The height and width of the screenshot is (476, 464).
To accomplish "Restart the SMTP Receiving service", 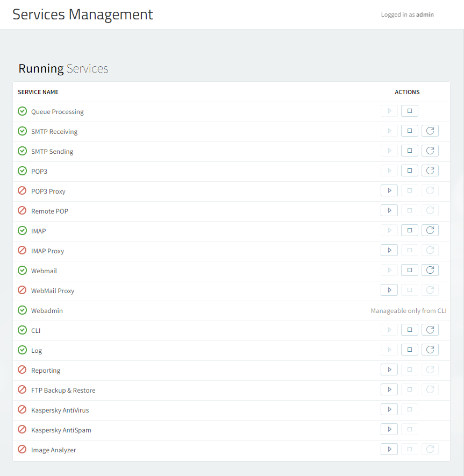I will point(430,131).
